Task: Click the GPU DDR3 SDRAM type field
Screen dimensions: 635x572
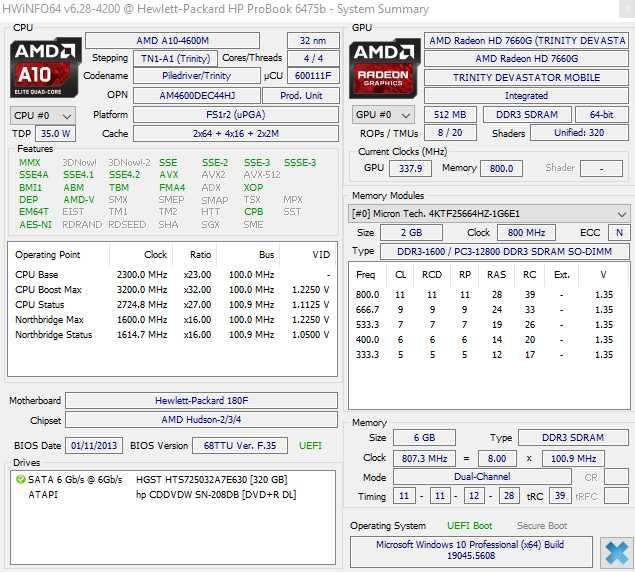Action: pyautogui.click(x=527, y=115)
